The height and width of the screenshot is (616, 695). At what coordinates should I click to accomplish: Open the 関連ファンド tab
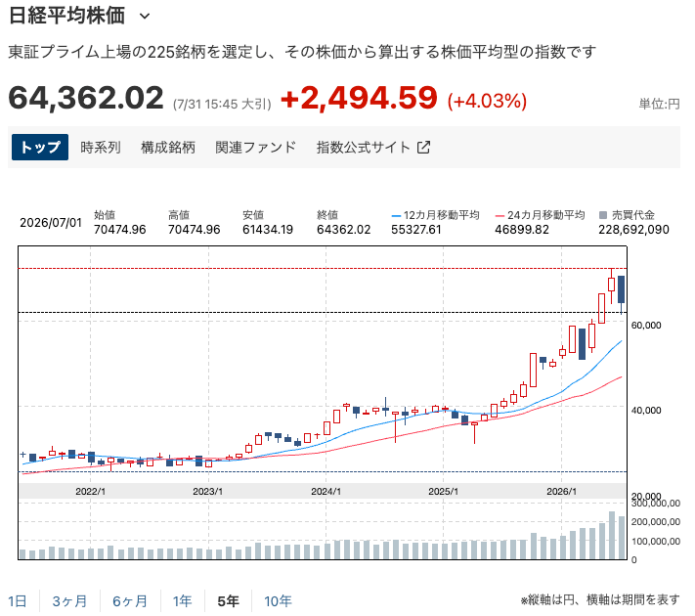(x=256, y=147)
